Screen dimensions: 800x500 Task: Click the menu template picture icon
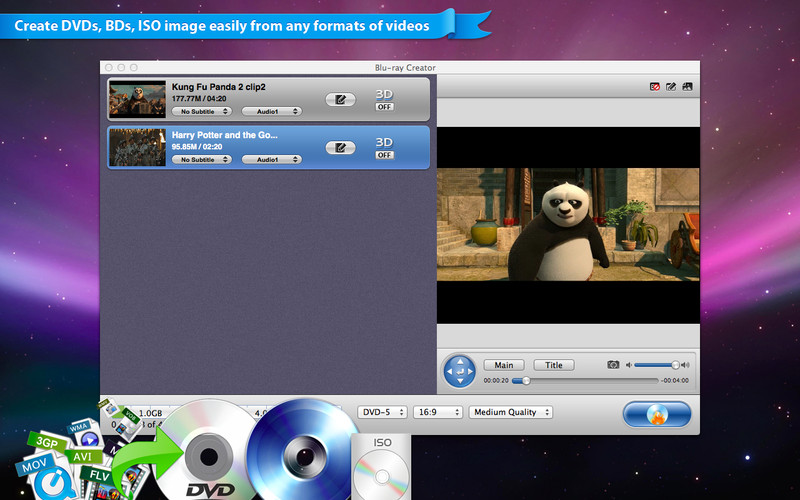click(x=687, y=87)
